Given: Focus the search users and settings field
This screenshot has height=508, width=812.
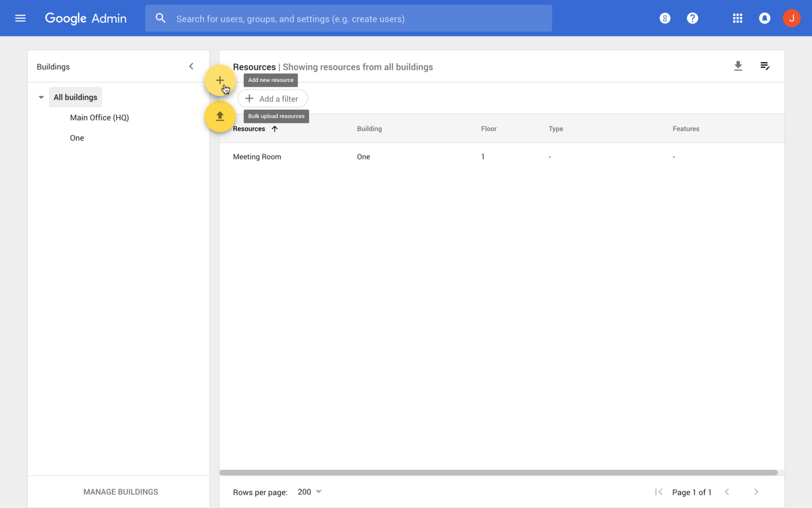Looking at the screenshot, I should 348,18.
